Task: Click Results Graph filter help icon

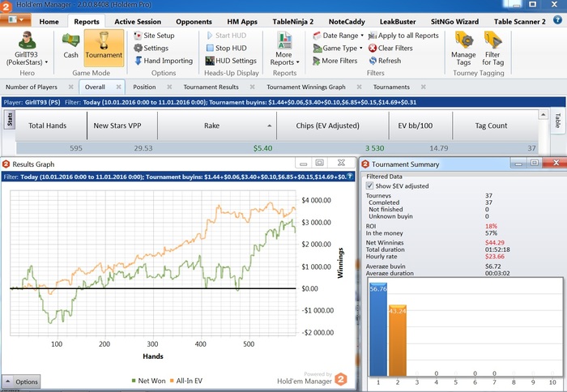Action: (x=350, y=177)
